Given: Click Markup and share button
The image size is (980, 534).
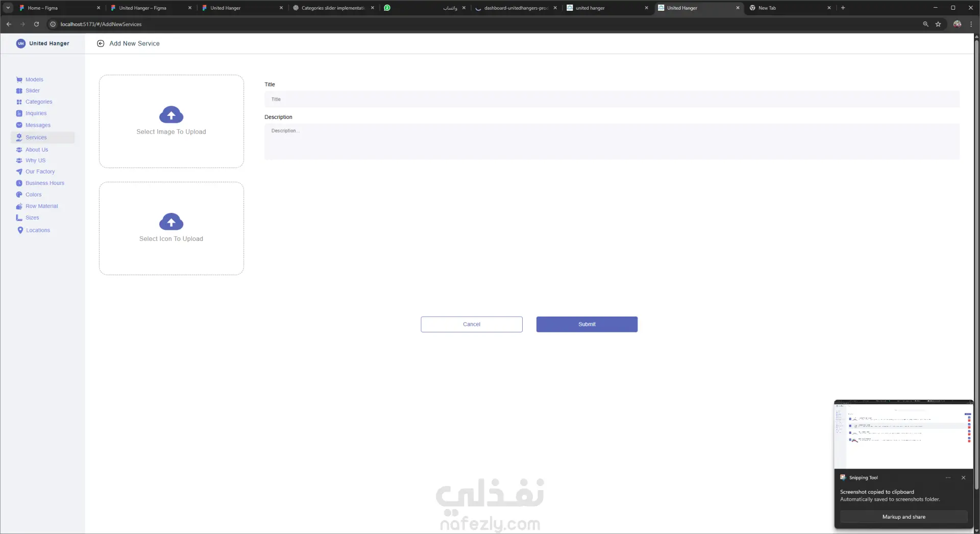Looking at the screenshot, I should 903,517.
